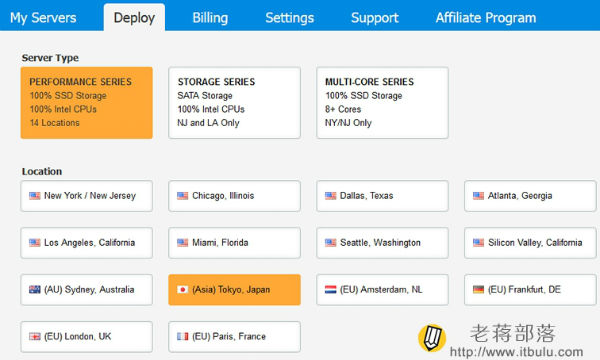Click the UK flag beside London
Screen dimensions: 600x360
(34, 337)
